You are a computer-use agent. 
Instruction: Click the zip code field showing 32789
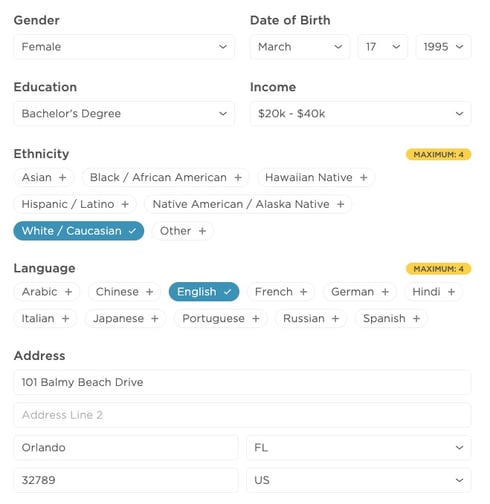pyautogui.click(x=126, y=480)
